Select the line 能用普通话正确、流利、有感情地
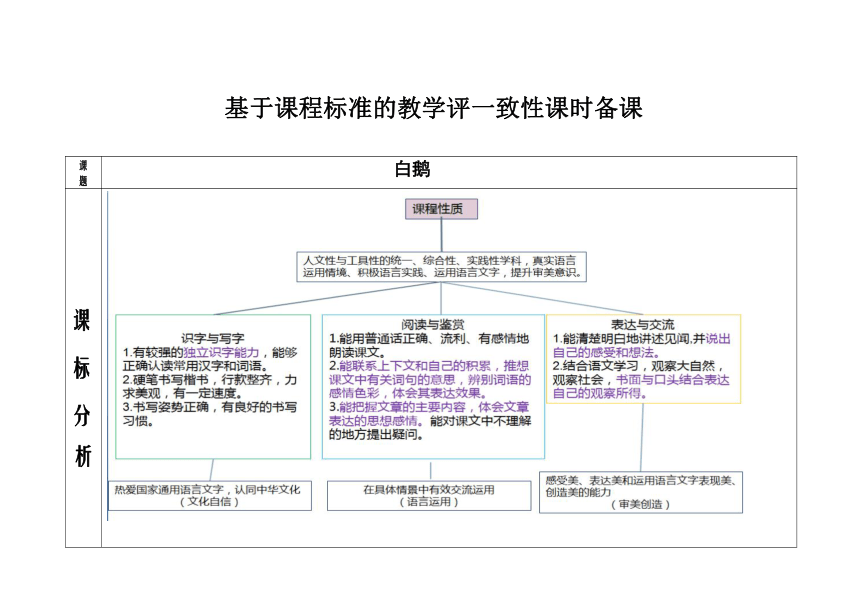 tap(429, 339)
